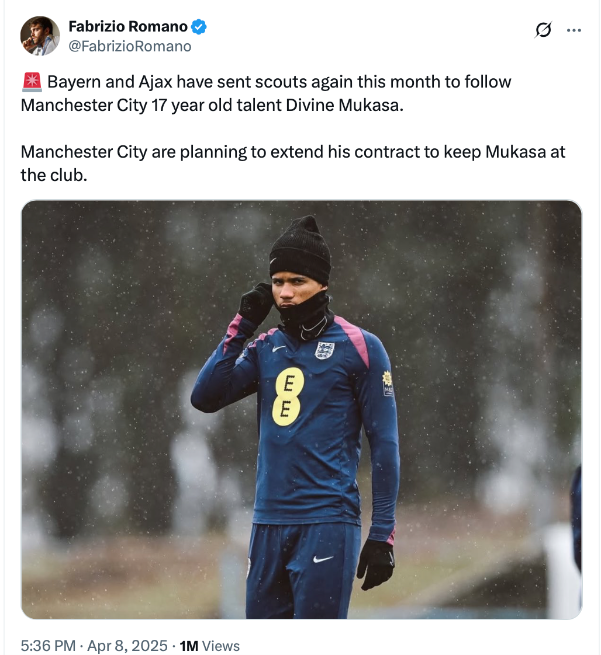Click the blue verified checkmark badge
The height and width of the screenshot is (655, 601).
pyautogui.click(x=200, y=26)
